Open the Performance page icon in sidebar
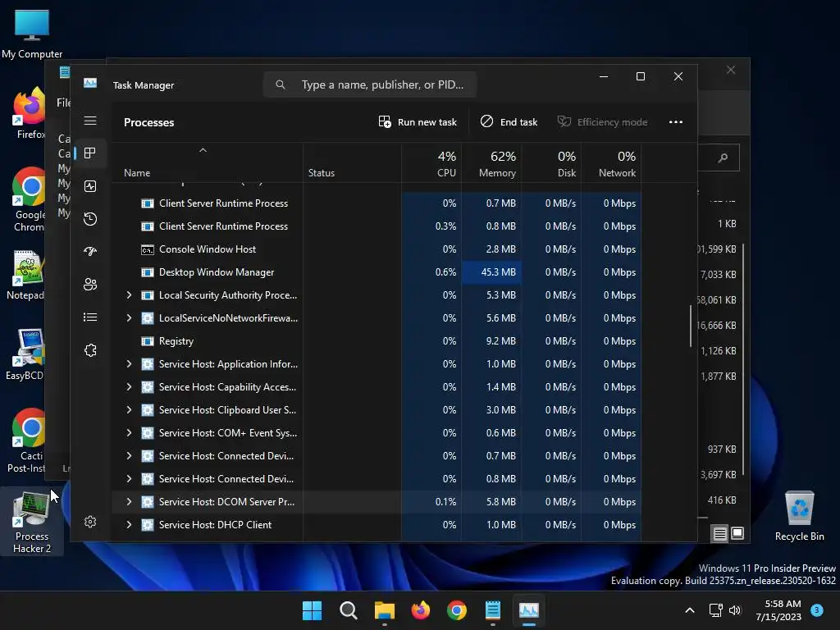 pyautogui.click(x=90, y=186)
